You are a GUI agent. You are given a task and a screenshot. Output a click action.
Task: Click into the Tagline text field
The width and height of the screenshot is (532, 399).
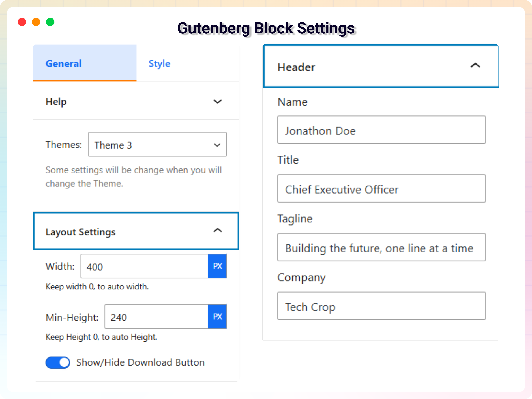coord(381,247)
